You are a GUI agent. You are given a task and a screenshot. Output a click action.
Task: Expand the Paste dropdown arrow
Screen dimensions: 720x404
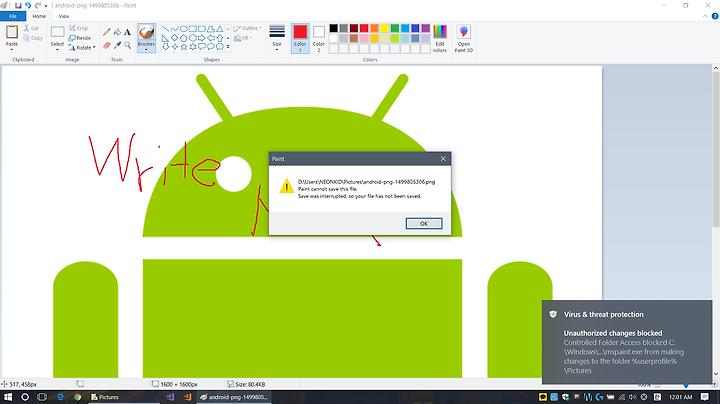coord(11,49)
